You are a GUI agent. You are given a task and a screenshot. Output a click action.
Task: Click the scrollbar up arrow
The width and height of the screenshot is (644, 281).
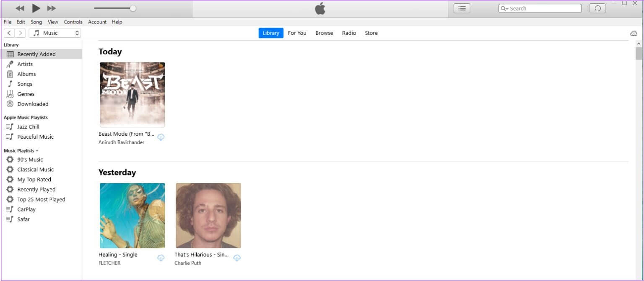(x=639, y=44)
